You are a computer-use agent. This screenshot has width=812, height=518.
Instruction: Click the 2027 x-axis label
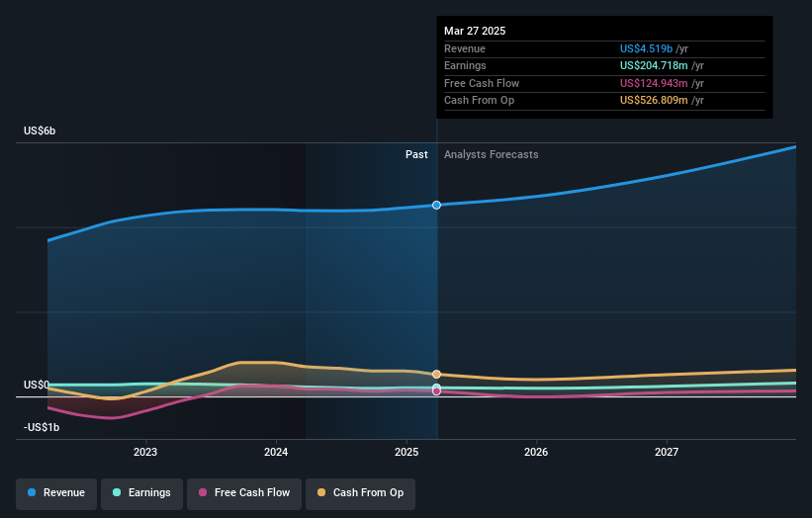pos(667,453)
